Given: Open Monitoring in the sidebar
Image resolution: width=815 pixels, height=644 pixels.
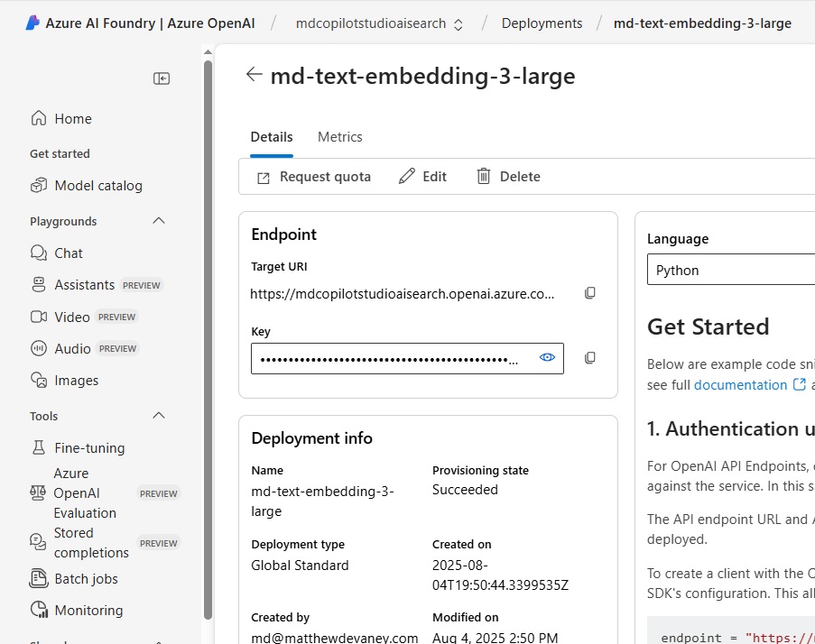Looking at the screenshot, I should tap(88, 611).
